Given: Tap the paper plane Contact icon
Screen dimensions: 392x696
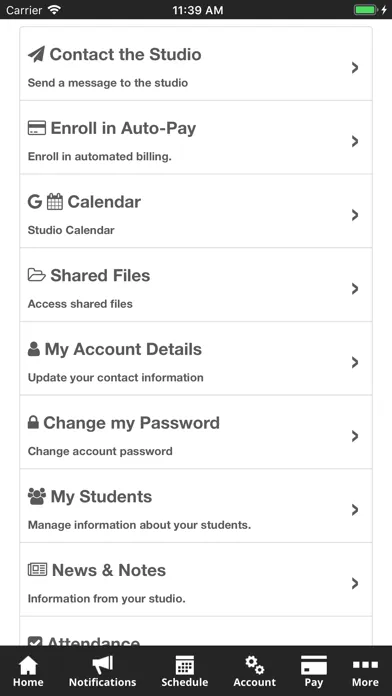Looking at the screenshot, I should tap(36, 55).
